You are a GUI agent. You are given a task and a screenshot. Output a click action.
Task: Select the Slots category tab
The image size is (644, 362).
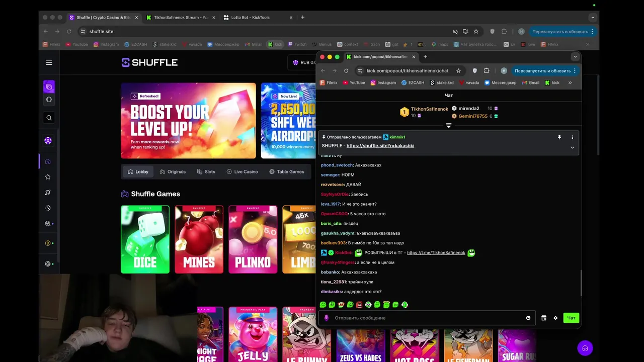click(206, 171)
